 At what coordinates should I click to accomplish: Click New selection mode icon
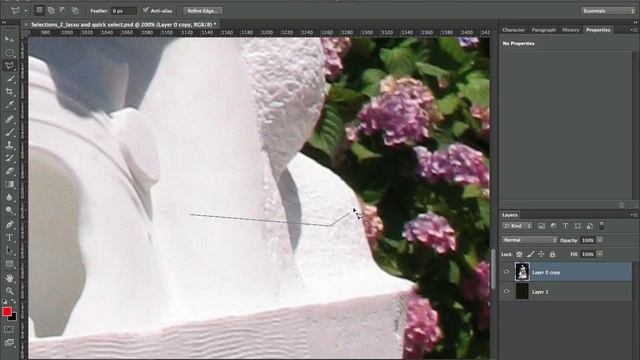tap(39, 10)
